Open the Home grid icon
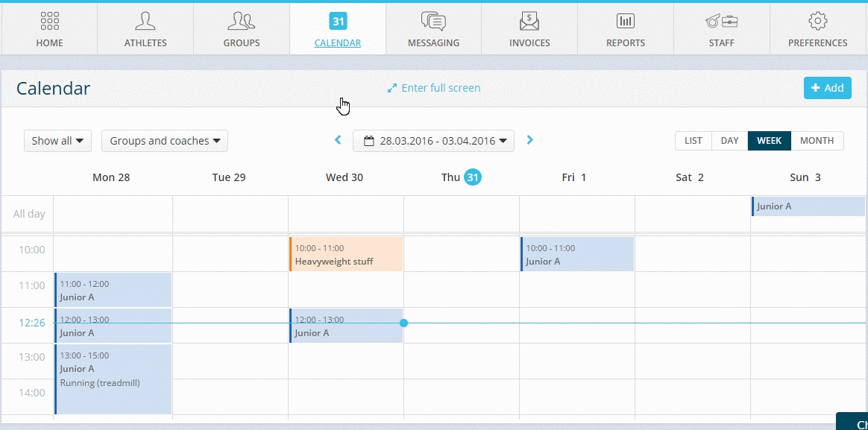Image resolution: width=868 pixels, height=430 pixels. click(50, 22)
